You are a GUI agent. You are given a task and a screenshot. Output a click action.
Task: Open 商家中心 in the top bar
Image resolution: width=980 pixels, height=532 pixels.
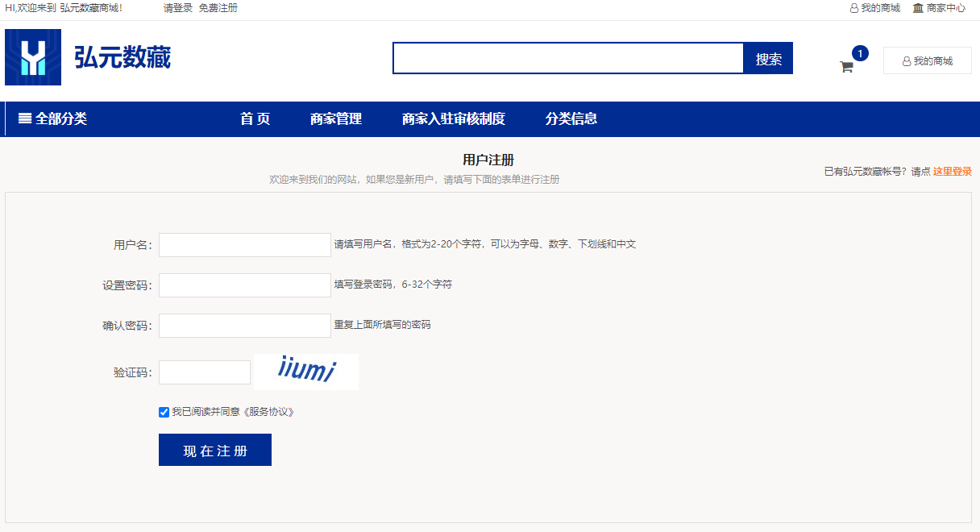[939, 8]
